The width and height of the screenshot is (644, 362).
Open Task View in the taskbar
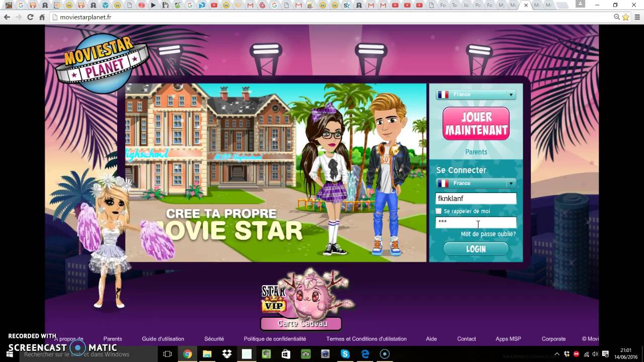pyautogui.click(x=168, y=354)
